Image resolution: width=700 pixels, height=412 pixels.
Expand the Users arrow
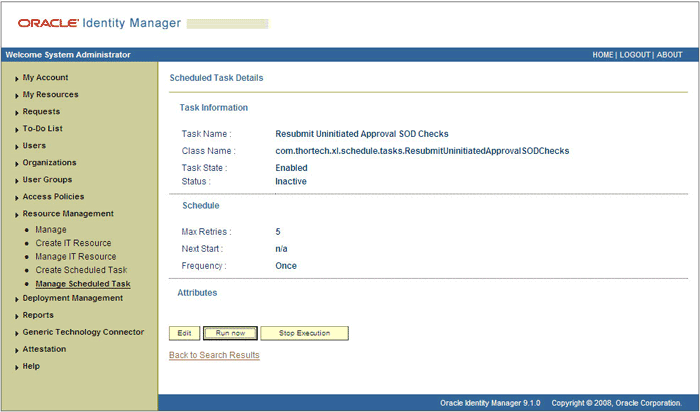pos(17,146)
